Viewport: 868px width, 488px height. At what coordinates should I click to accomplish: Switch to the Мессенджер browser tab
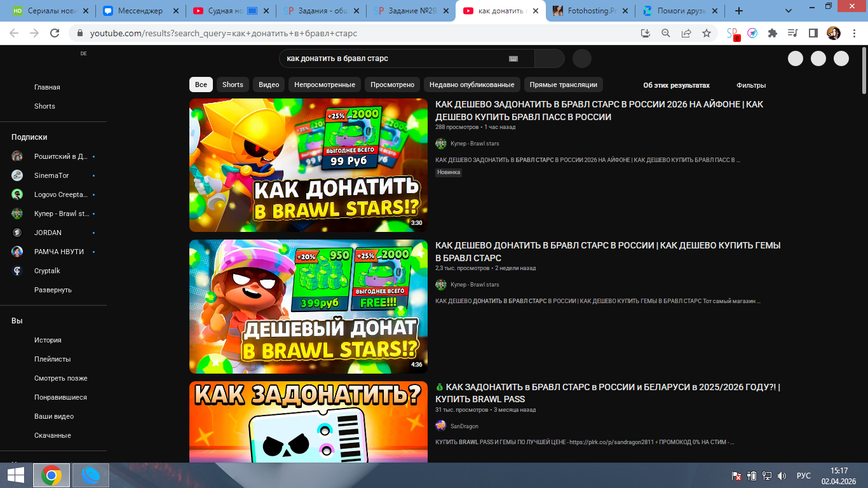coord(139,11)
